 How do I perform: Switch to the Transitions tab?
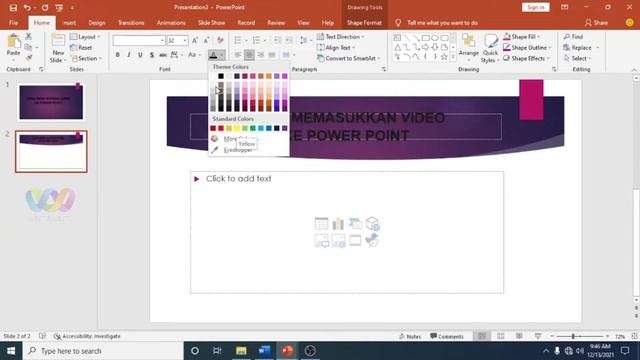pos(131,23)
